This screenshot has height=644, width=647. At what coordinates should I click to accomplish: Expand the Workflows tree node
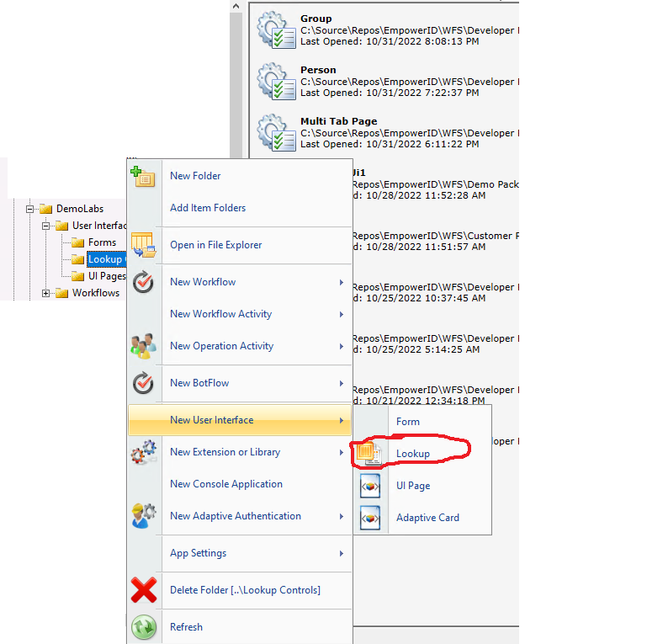coord(45,293)
